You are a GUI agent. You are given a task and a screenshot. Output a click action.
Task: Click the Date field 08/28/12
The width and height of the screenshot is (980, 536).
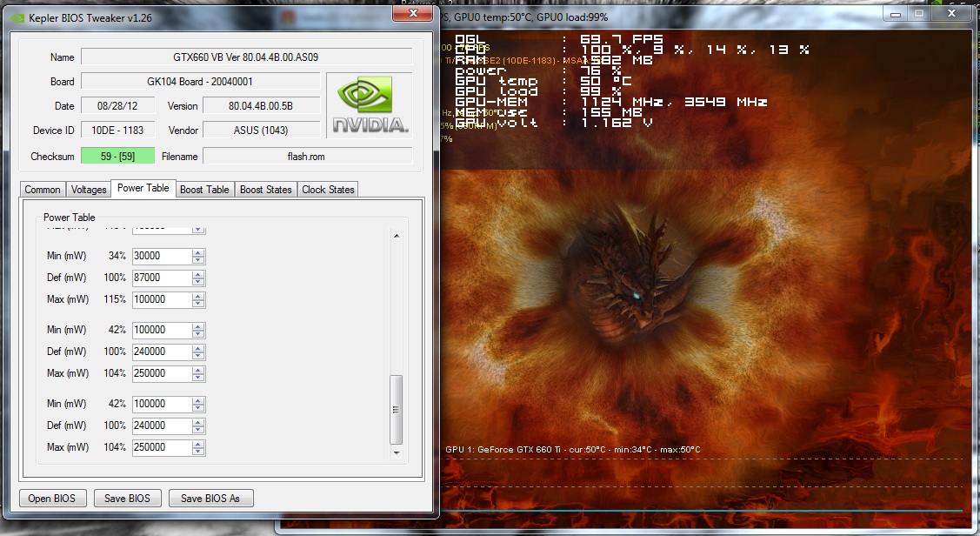click(117, 105)
